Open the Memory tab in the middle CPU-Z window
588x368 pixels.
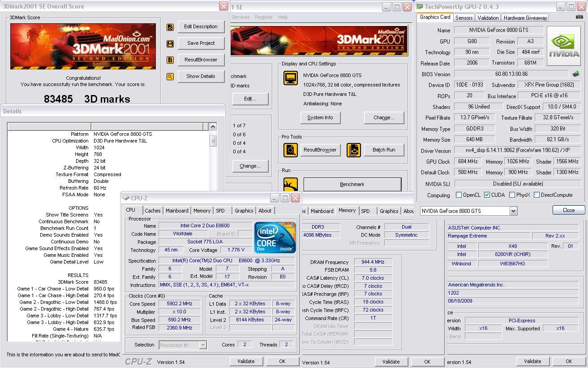pos(347,210)
